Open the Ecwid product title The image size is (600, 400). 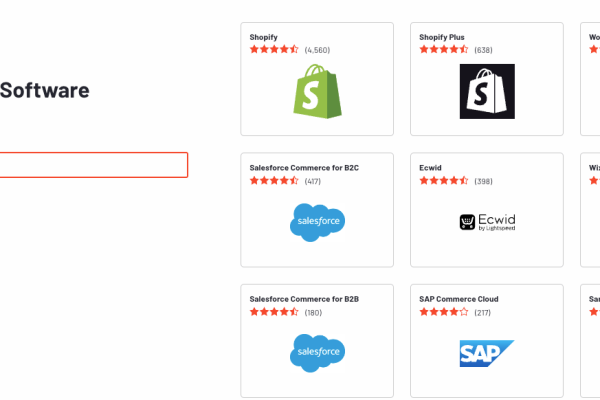click(x=430, y=168)
